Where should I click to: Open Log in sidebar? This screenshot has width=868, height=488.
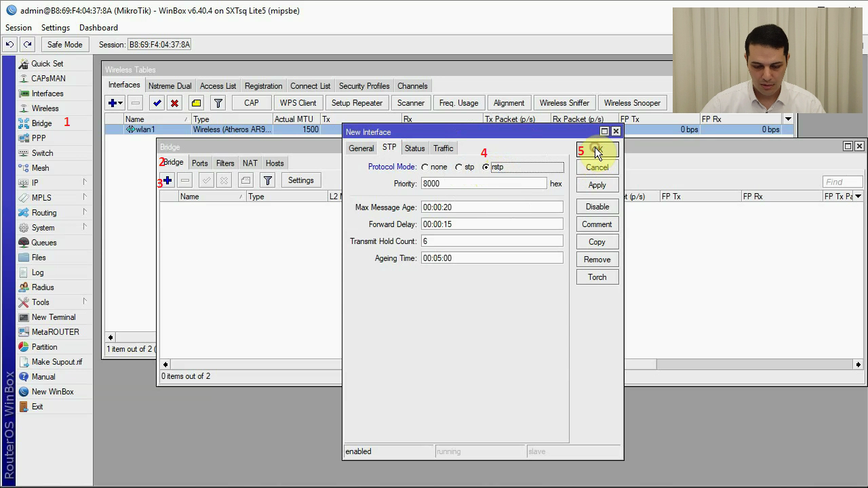click(37, 272)
